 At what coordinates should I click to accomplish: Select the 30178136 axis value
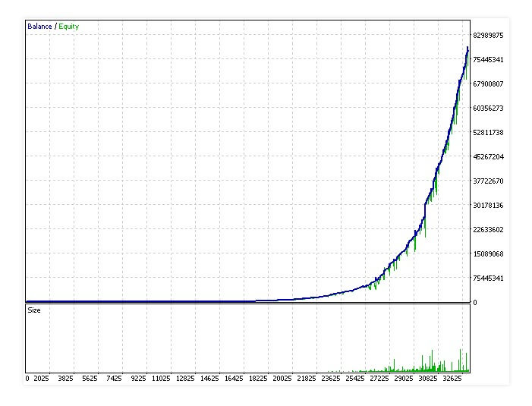488,205
